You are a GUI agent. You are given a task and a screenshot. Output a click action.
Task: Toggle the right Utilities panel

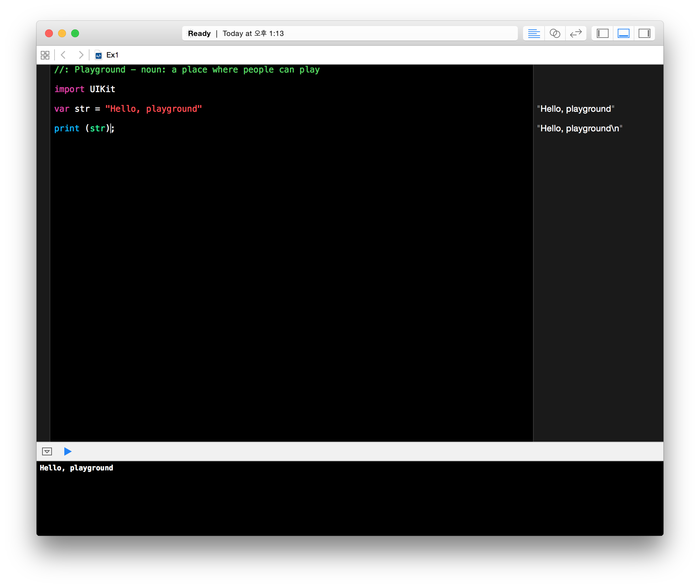pos(644,33)
